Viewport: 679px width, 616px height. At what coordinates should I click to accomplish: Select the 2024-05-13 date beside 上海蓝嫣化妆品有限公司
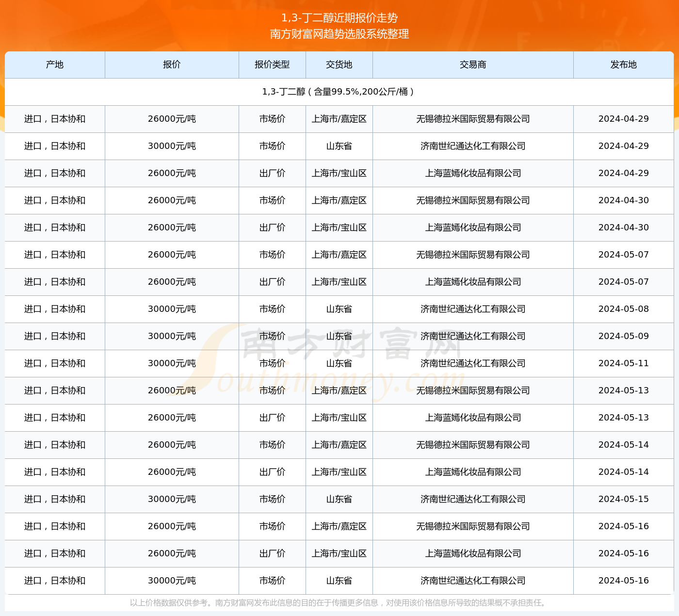click(624, 418)
